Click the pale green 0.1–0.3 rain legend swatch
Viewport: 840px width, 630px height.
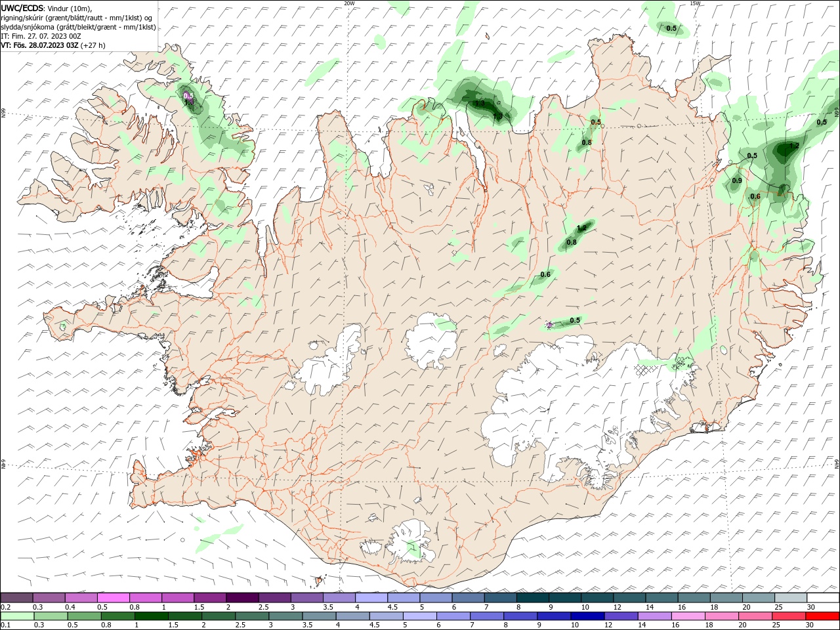pyautogui.click(x=18, y=616)
